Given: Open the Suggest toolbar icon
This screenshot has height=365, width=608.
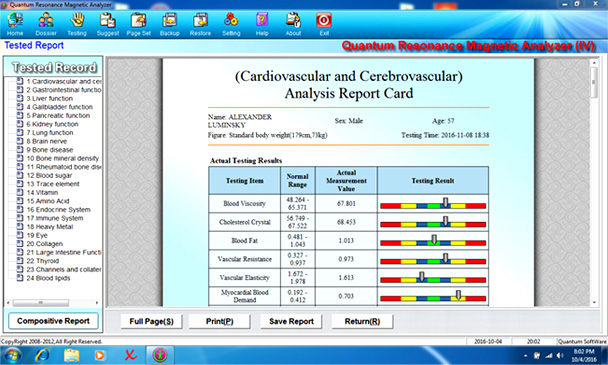Looking at the screenshot, I should (x=108, y=24).
